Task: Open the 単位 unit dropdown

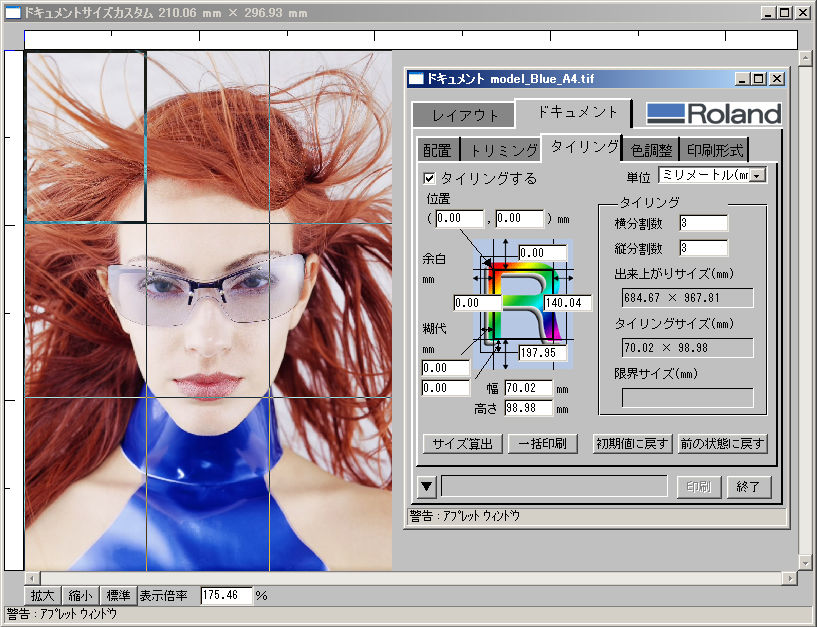Action: [757, 176]
